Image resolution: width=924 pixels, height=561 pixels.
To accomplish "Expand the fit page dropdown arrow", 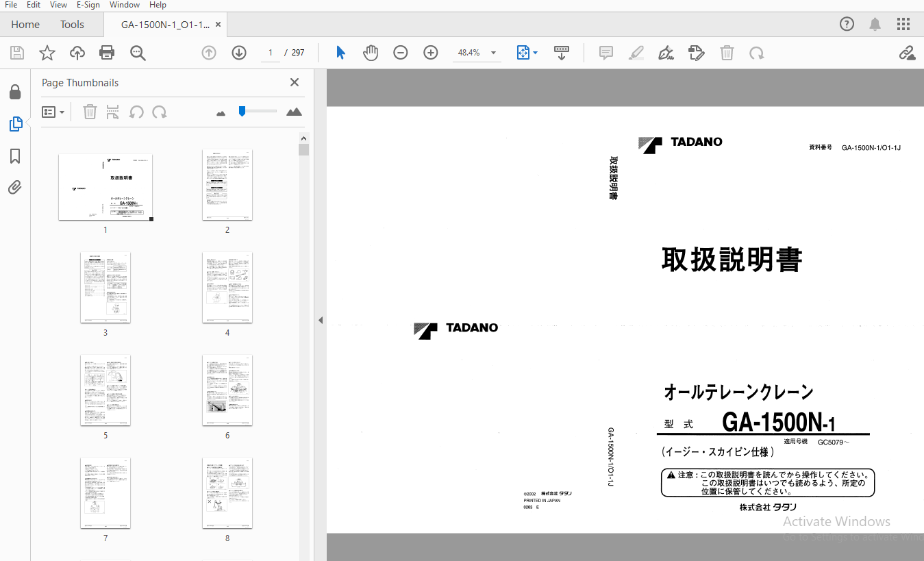I will [536, 53].
